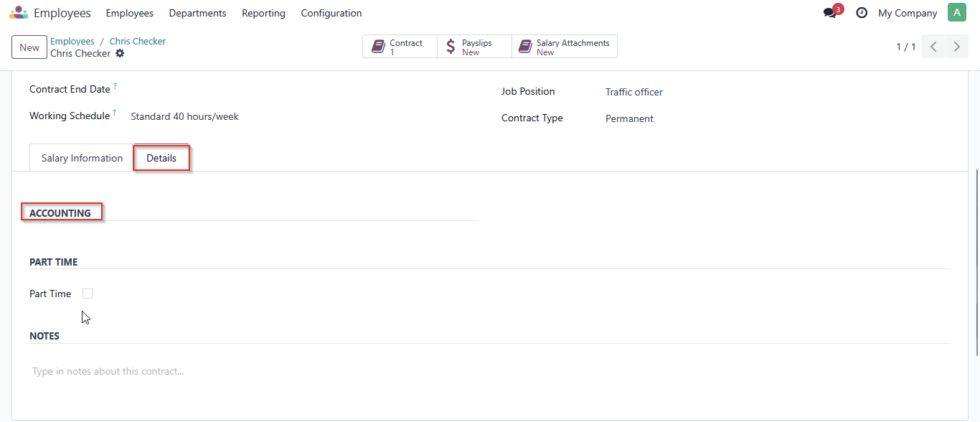Open the Payslips dollar smart button
980x422 pixels.
point(474,47)
